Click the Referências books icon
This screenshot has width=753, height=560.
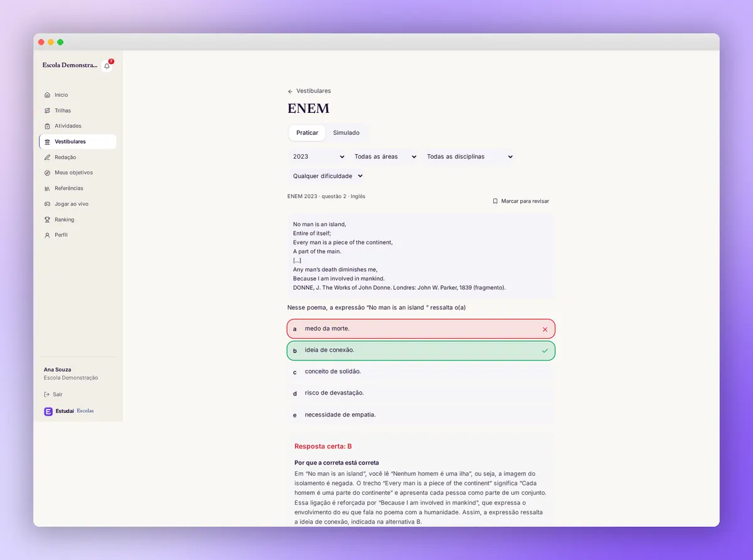click(x=47, y=188)
